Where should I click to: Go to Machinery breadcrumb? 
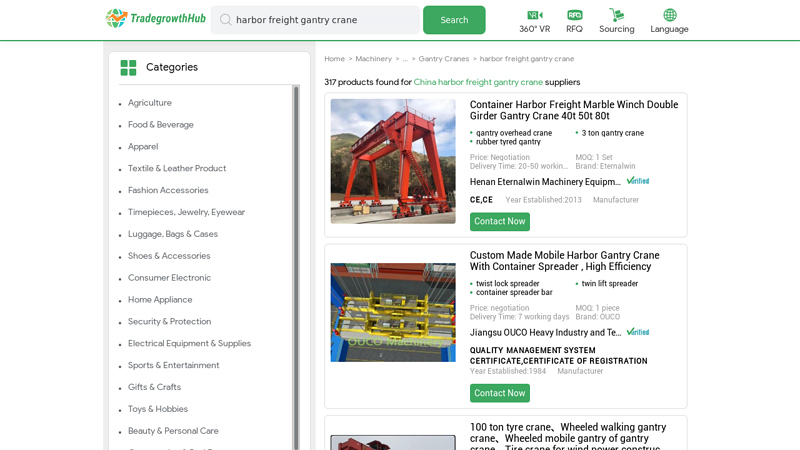(x=373, y=59)
